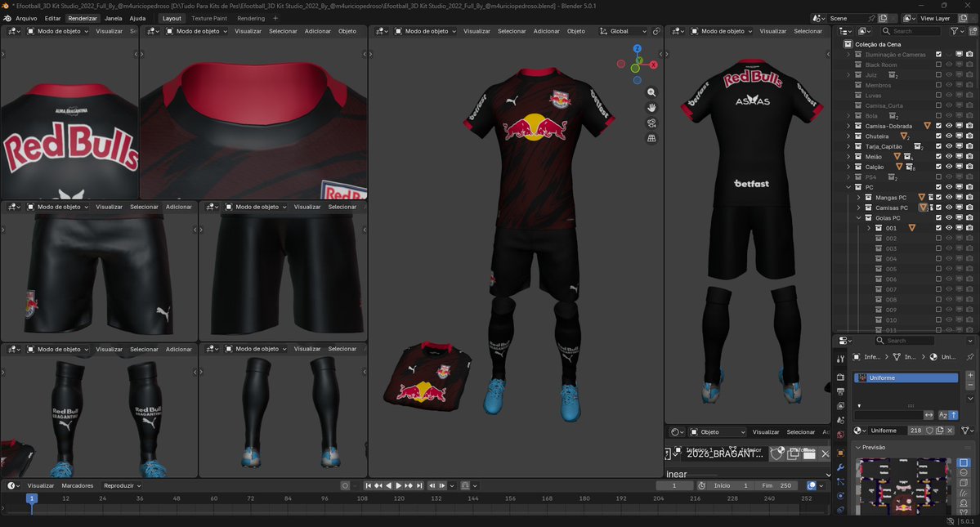Expand the Camisa-Dobrada collection
The image size is (980, 527).
point(848,126)
